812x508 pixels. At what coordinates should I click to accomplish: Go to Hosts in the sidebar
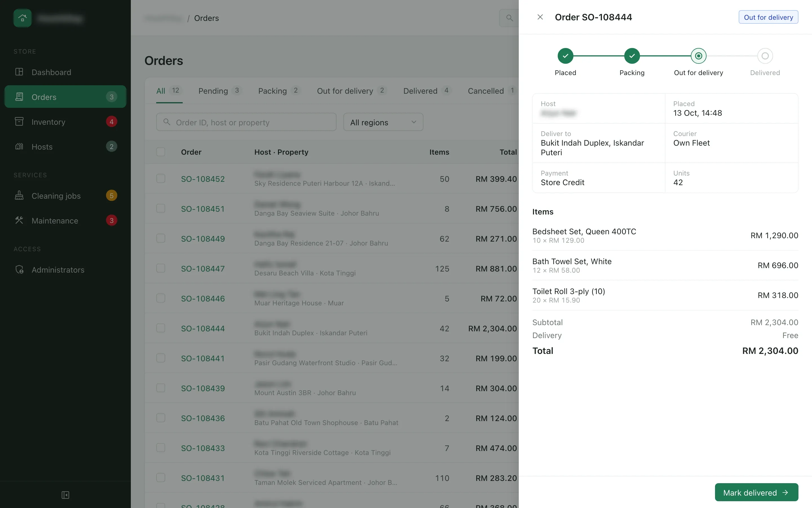click(x=65, y=146)
